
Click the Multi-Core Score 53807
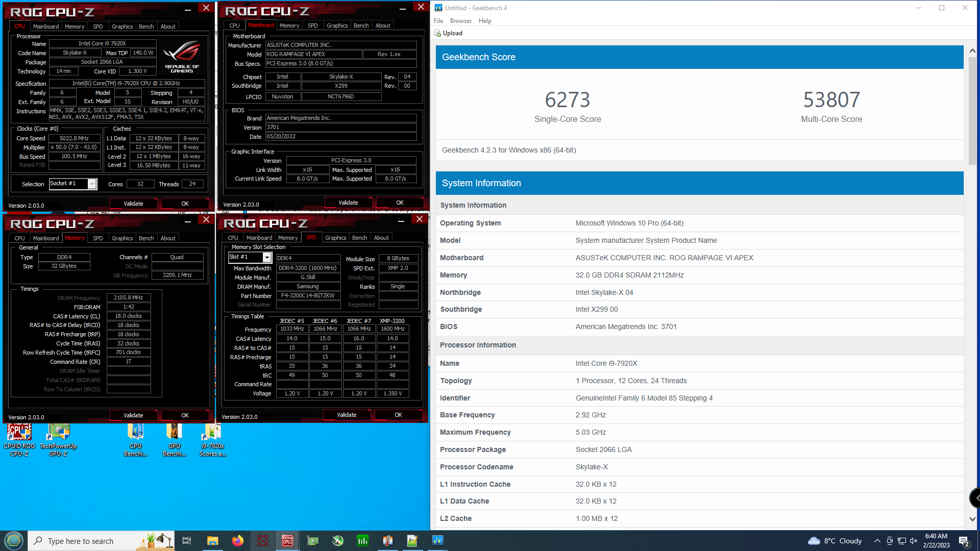coord(831,100)
